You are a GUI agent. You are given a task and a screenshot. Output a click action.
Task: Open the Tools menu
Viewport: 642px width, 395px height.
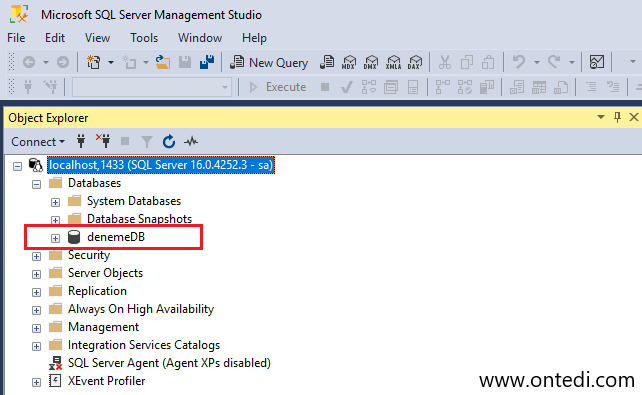click(144, 38)
